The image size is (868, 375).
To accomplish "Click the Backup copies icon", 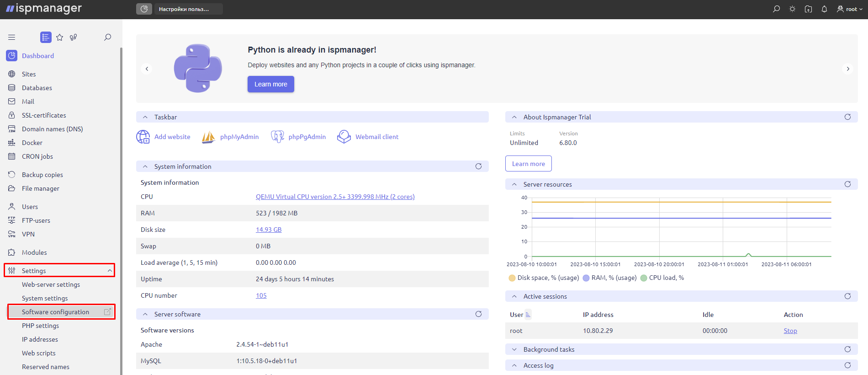I will click(12, 175).
